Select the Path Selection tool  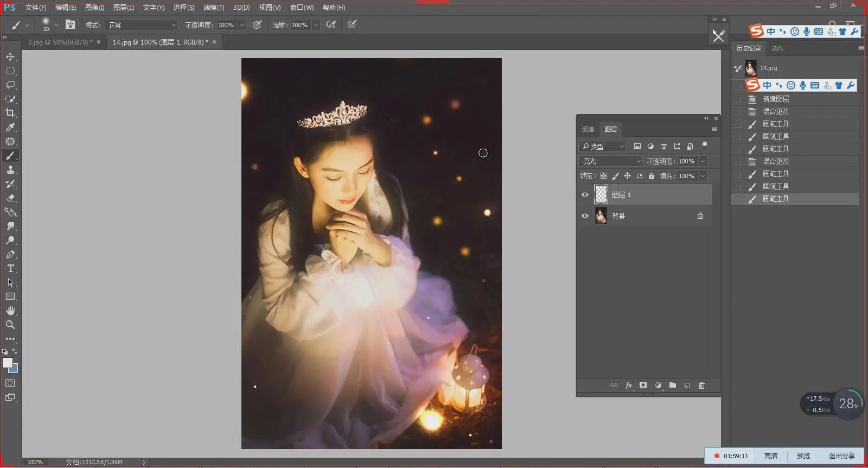click(x=10, y=283)
